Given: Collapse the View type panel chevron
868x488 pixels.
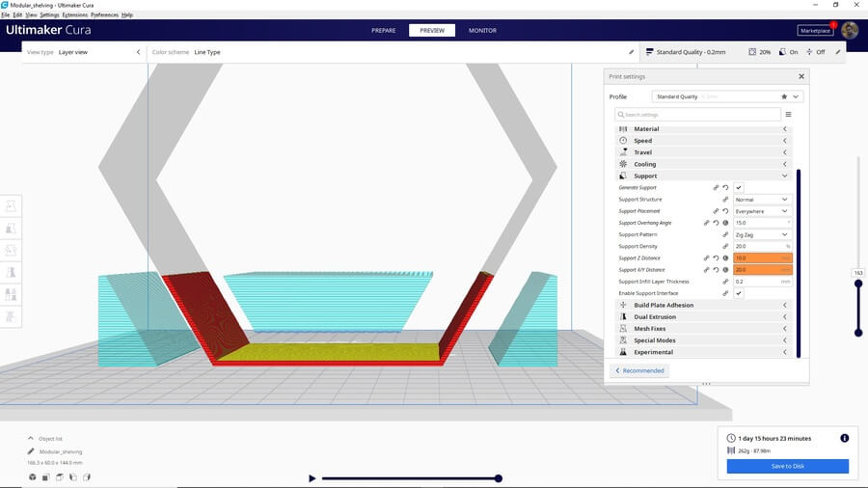Looking at the screenshot, I should [138, 52].
